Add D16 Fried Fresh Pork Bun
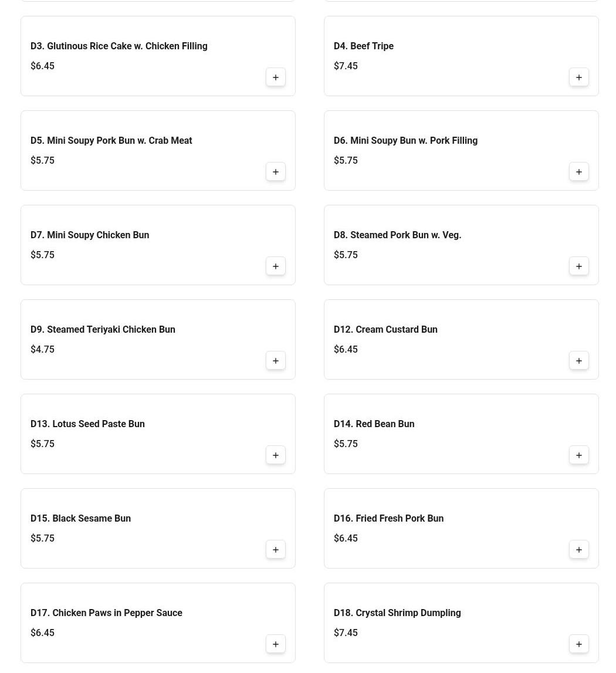Screen dimensions: 616x673 point(578,550)
